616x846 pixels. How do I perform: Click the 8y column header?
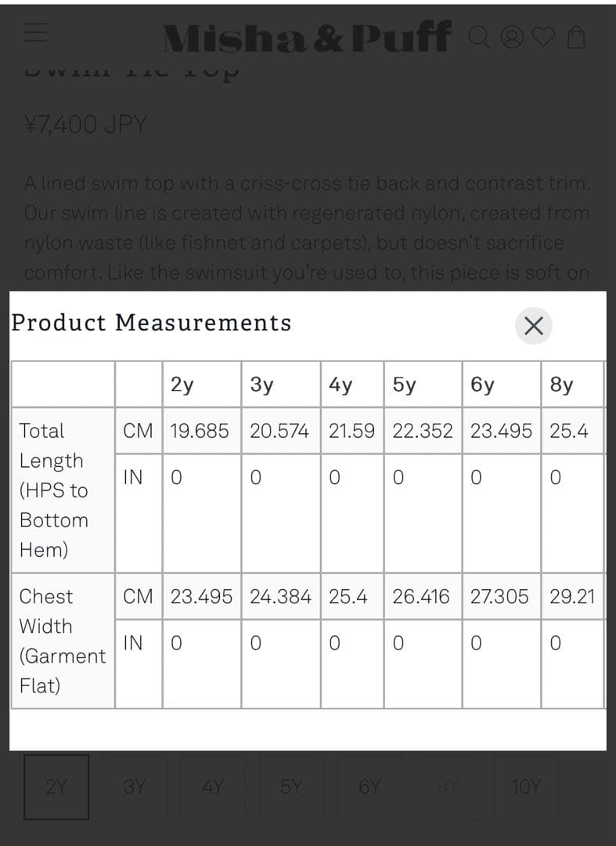(x=561, y=385)
